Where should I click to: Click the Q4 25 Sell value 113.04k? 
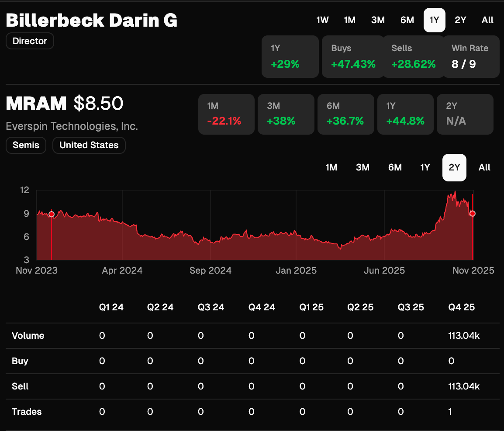pos(464,386)
